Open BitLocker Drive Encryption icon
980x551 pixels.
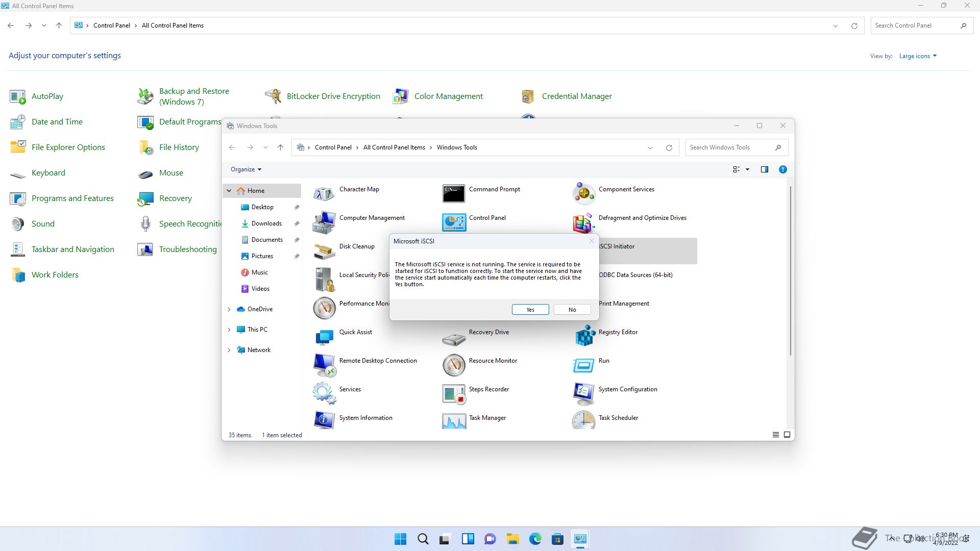(x=273, y=96)
